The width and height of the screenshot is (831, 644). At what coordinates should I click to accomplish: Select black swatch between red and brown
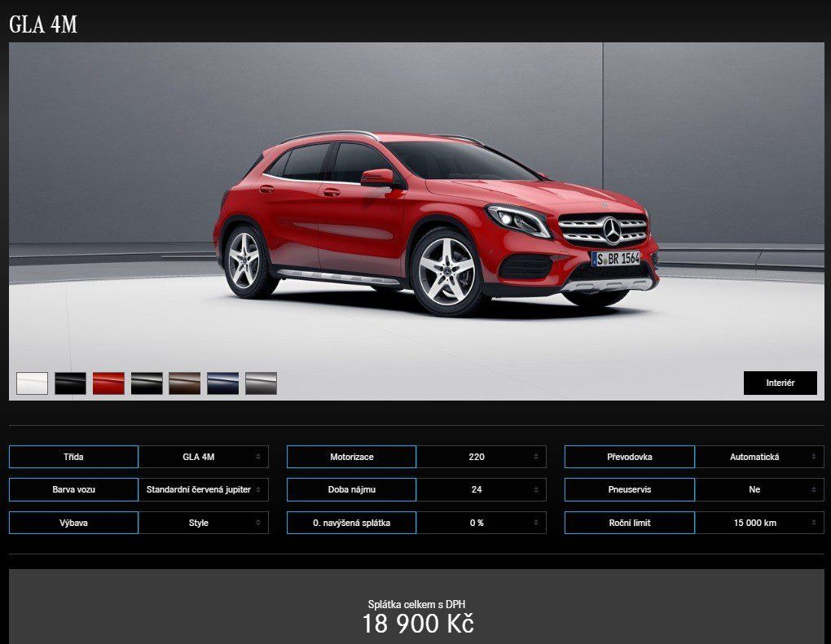[x=147, y=383]
